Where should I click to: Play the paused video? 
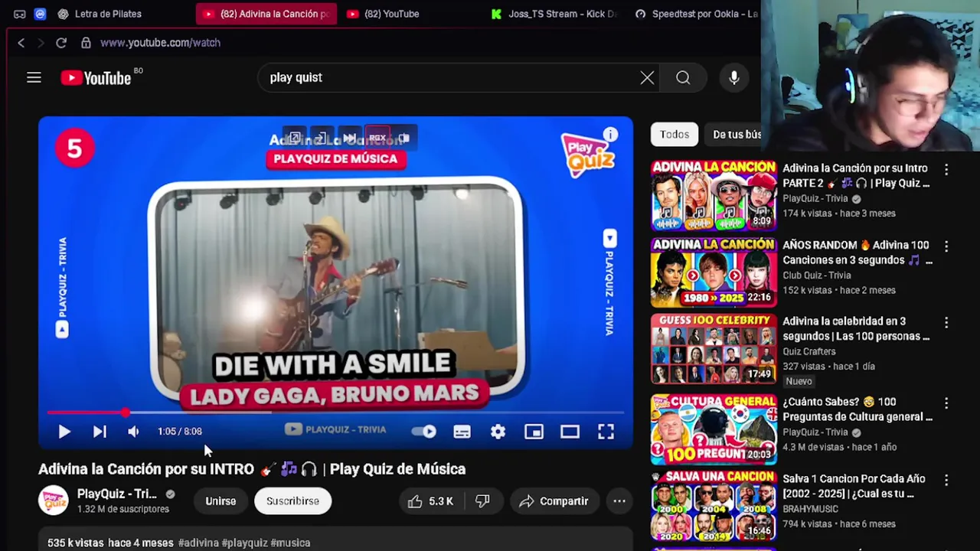point(64,432)
